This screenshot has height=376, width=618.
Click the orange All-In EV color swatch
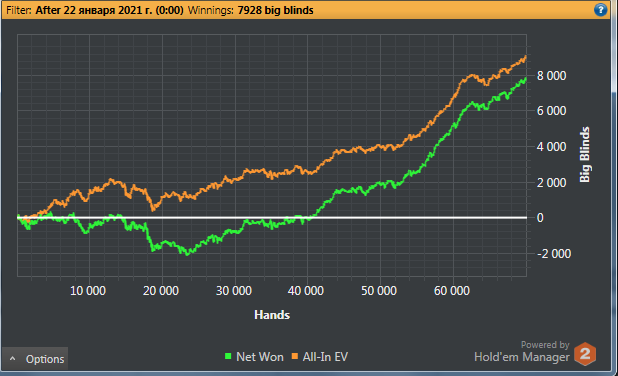[x=295, y=356]
